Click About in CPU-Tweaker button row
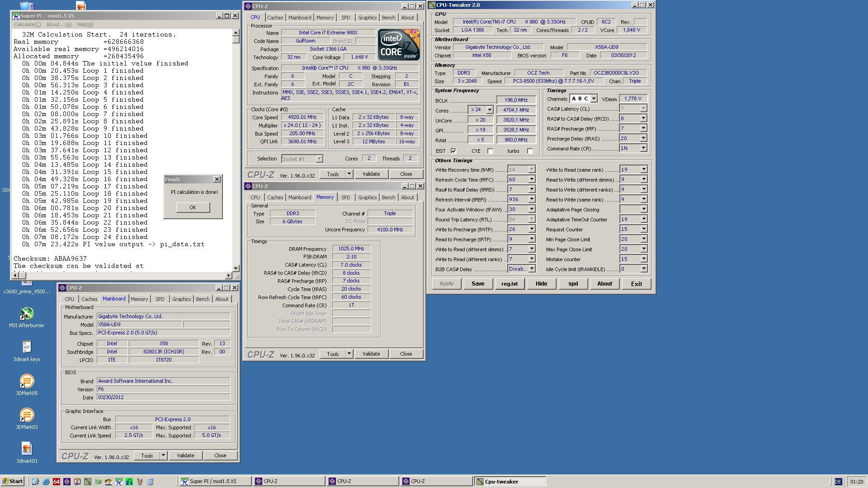The image size is (868, 488). point(604,284)
